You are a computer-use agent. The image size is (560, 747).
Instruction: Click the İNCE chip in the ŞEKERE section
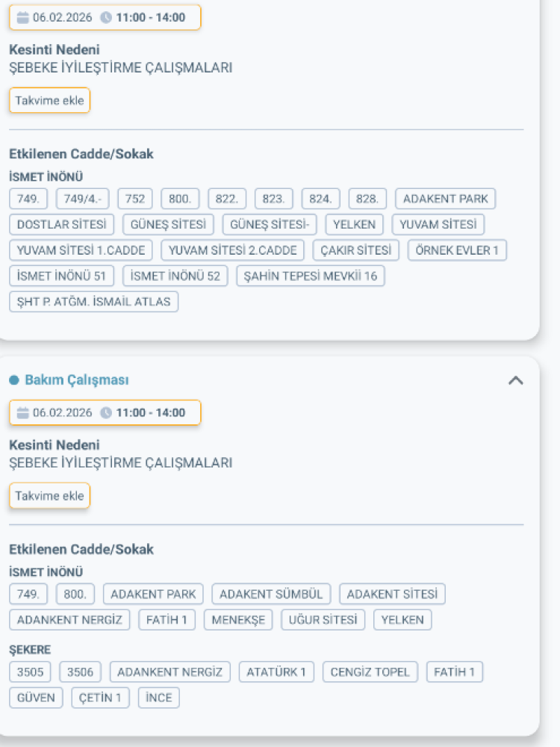[x=158, y=698]
